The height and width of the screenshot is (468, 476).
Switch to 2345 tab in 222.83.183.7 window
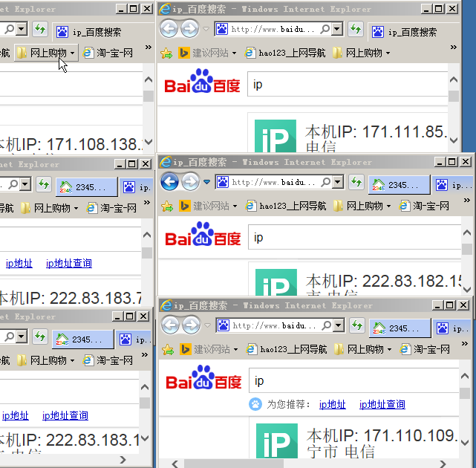tap(86, 187)
